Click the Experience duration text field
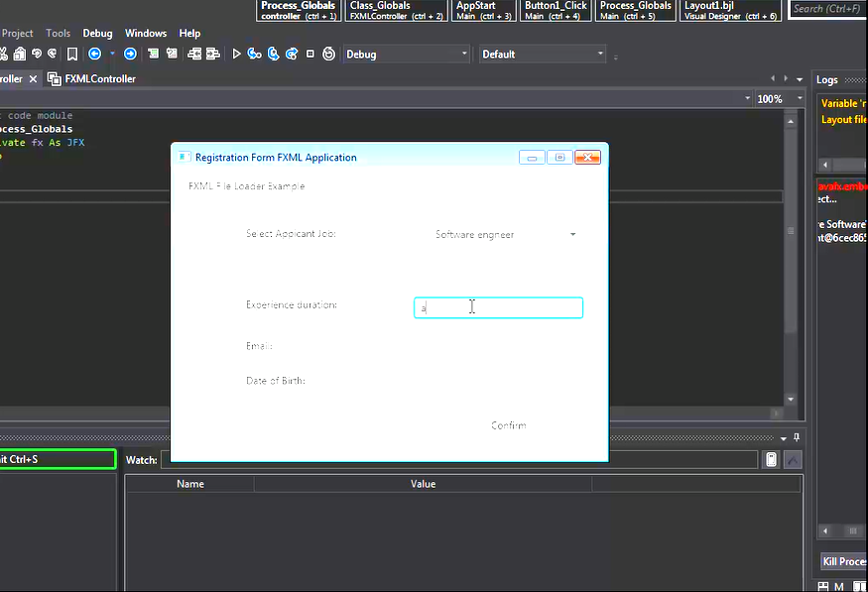 [x=498, y=308]
